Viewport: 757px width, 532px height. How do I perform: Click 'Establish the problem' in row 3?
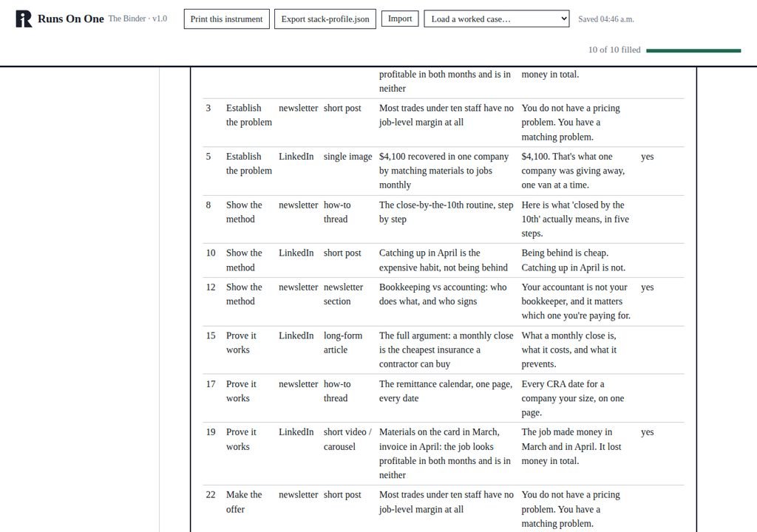coord(248,115)
